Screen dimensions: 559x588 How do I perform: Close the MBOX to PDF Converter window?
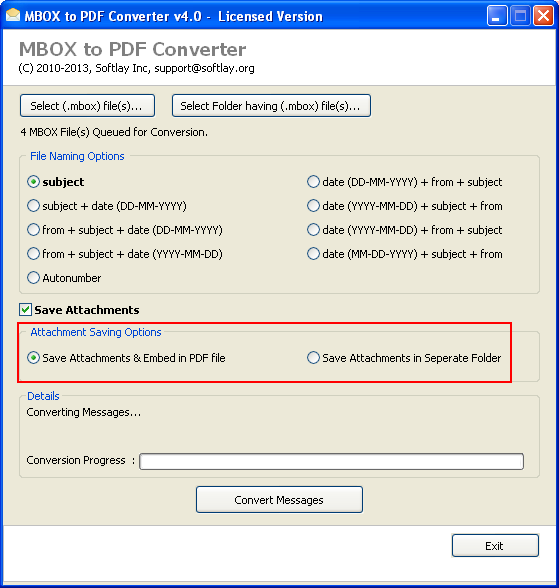tap(544, 16)
